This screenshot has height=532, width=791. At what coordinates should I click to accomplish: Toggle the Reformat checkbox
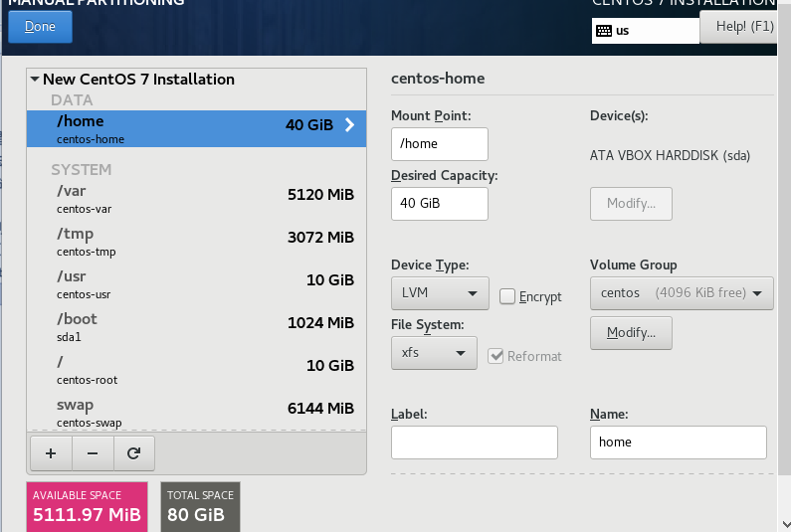tap(495, 356)
